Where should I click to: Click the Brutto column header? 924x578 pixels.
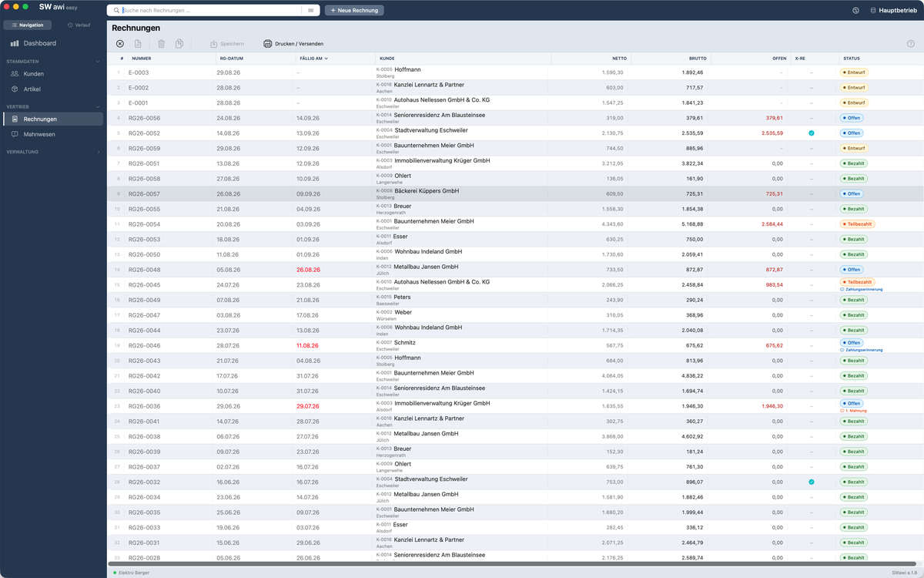(698, 59)
